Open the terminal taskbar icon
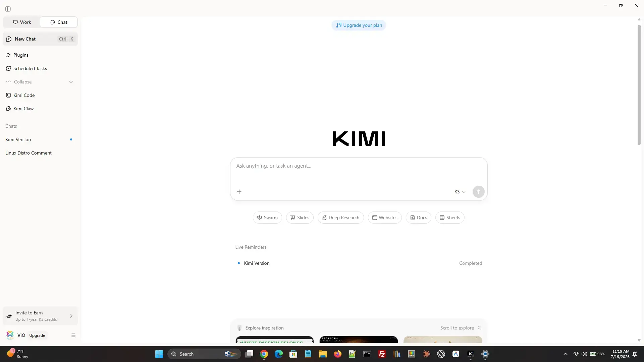This screenshot has height=362, width=644. point(367,354)
